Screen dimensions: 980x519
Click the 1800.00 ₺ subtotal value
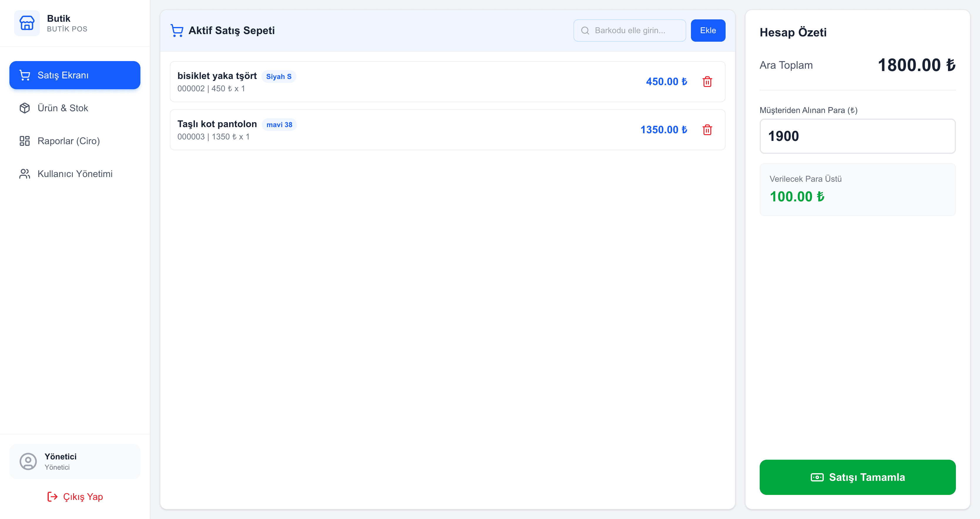click(917, 65)
